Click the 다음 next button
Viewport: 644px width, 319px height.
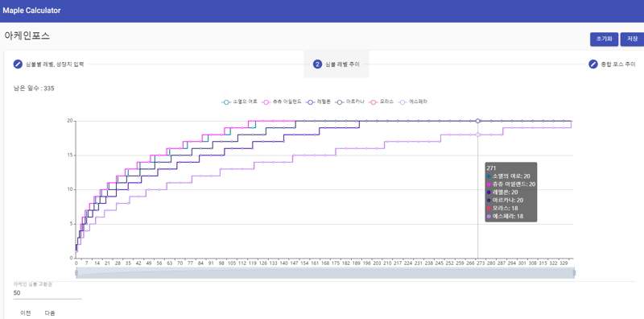50,313
